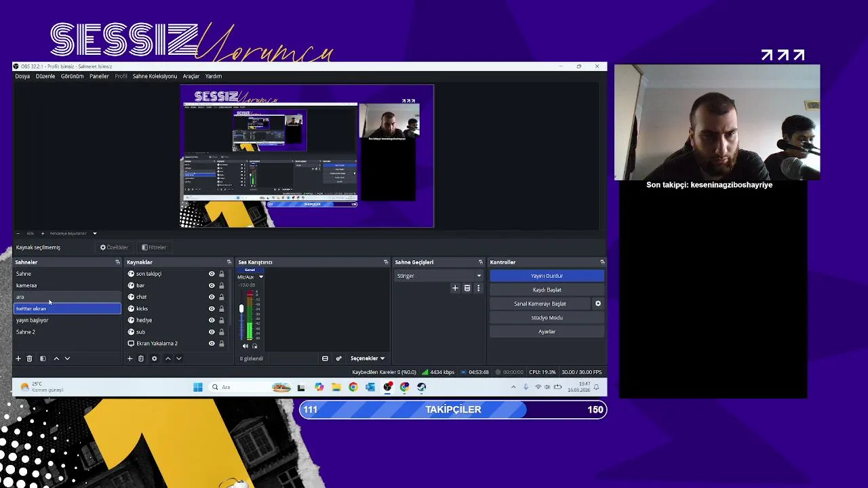868x488 pixels.
Task: Click Kaydı Başlat to start recording
Action: click(547, 290)
